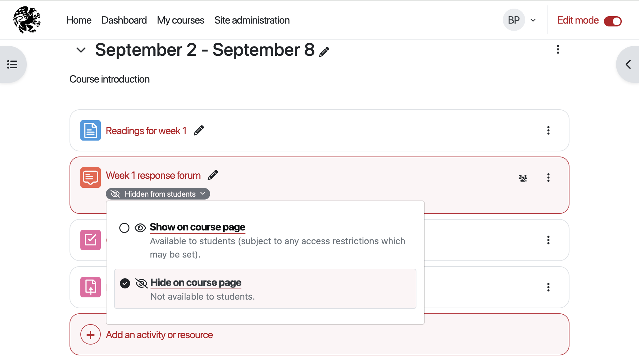Click the blue page icon for Readings
639x364 pixels.
[91, 130]
